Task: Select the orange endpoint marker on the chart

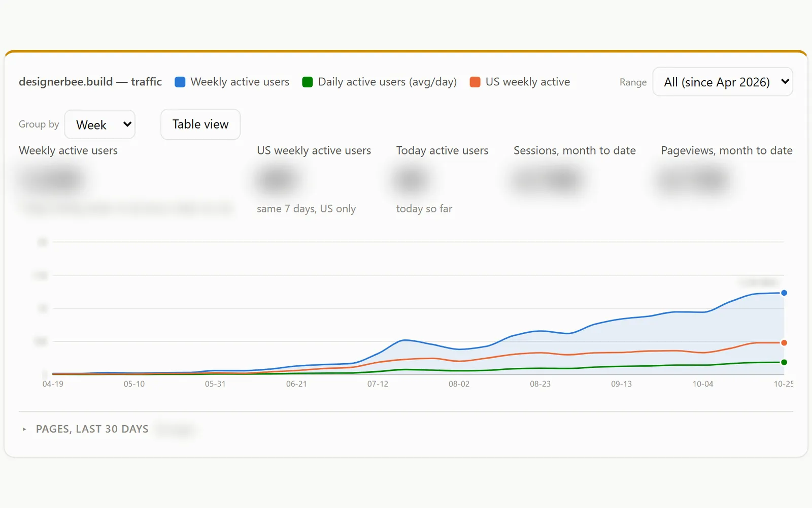Action: pyautogui.click(x=784, y=343)
